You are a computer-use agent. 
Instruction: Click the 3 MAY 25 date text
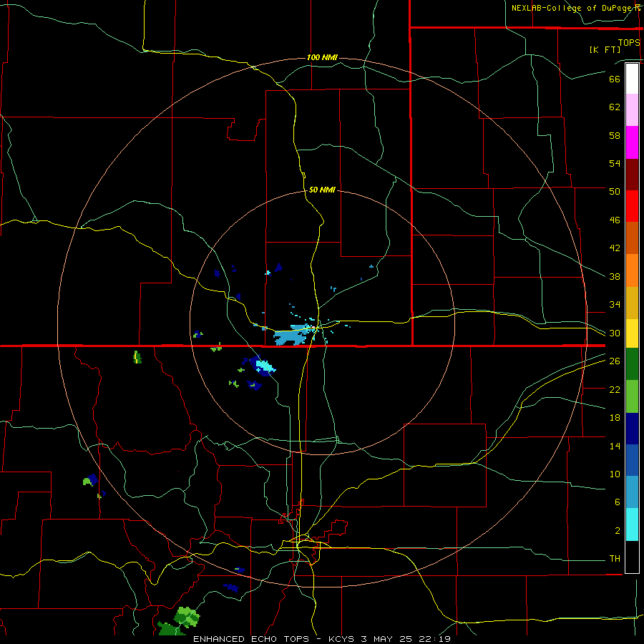(388, 639)
